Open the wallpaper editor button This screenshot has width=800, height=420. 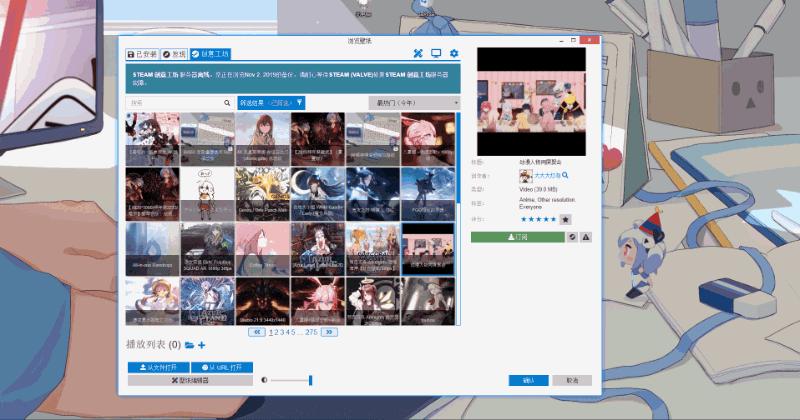click(x=190, y=381)
